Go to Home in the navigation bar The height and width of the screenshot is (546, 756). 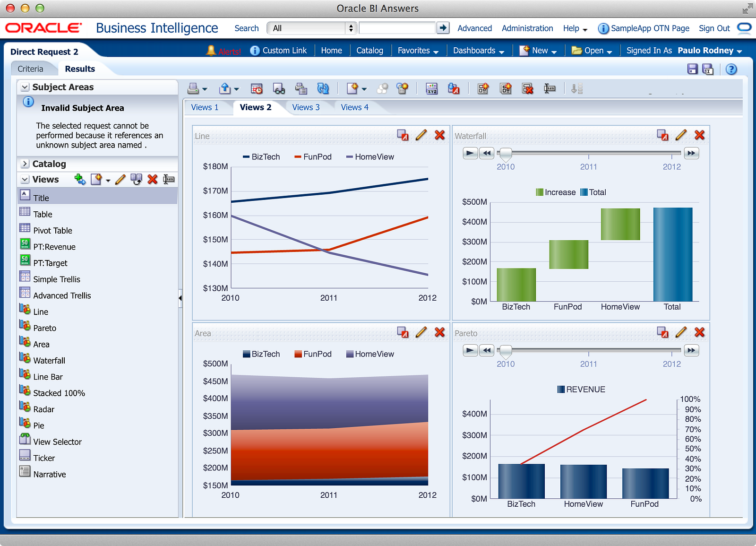click(x=331, y=51)
